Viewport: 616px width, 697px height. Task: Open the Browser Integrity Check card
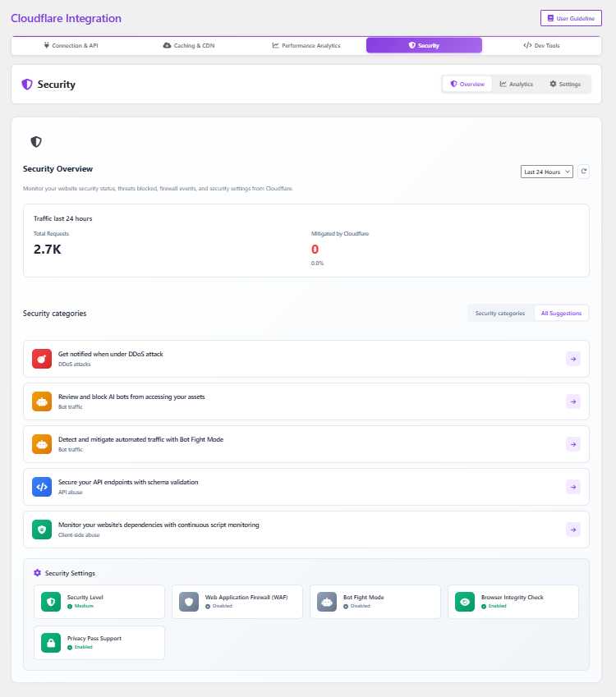(513, 602)
